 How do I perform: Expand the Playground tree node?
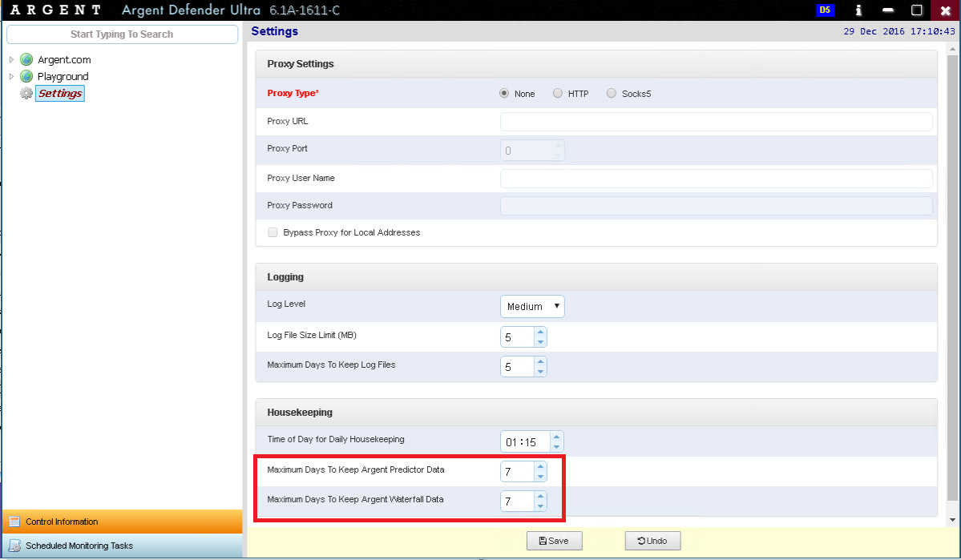pos(11,76)
